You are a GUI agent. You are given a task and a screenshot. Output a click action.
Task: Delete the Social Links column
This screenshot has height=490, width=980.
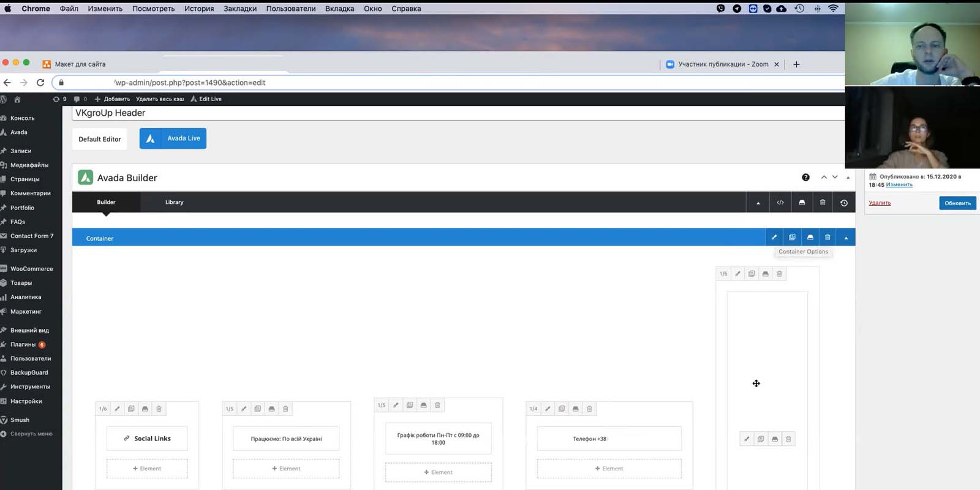tap(159, 409)
